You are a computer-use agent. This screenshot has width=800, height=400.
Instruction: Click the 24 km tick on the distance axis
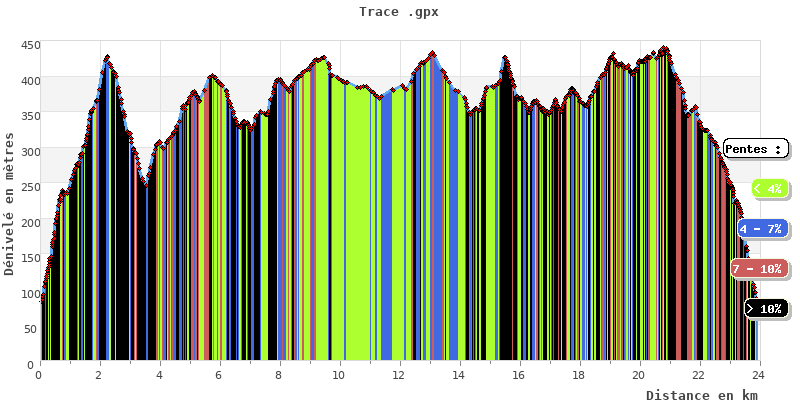[758, 375]
